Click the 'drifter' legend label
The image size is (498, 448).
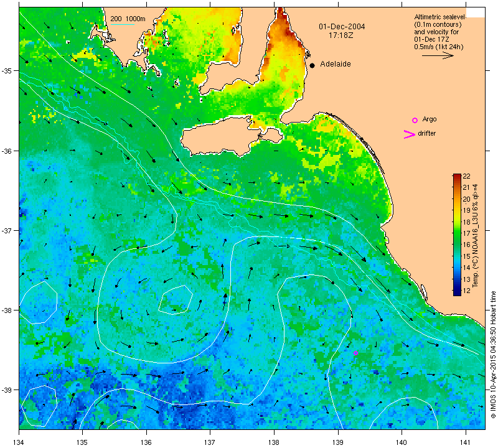pyautogui.click(x=427, y=133)
